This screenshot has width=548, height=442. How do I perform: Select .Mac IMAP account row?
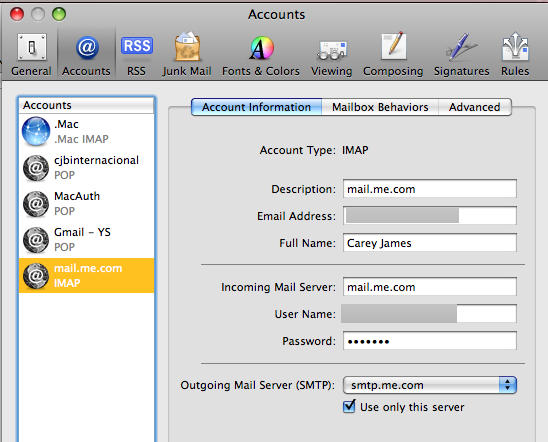(86, 132)
